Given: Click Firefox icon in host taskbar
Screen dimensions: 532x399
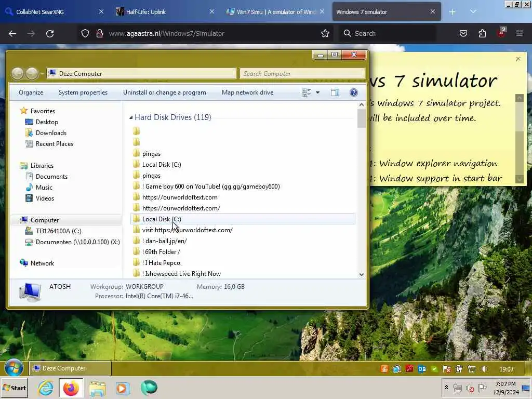Looking at the screenshot, I should (71, 388).
